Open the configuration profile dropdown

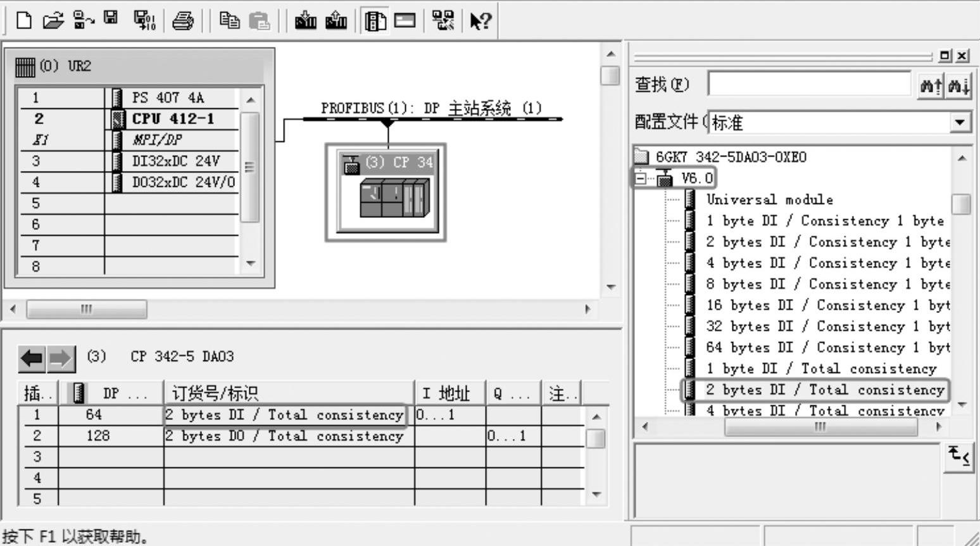coord(961,122)
